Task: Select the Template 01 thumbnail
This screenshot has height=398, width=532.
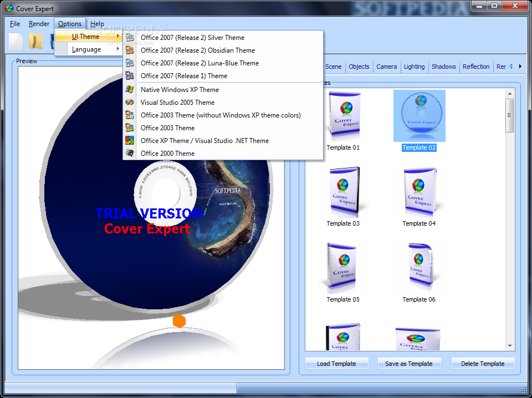Action: point(343,116)
